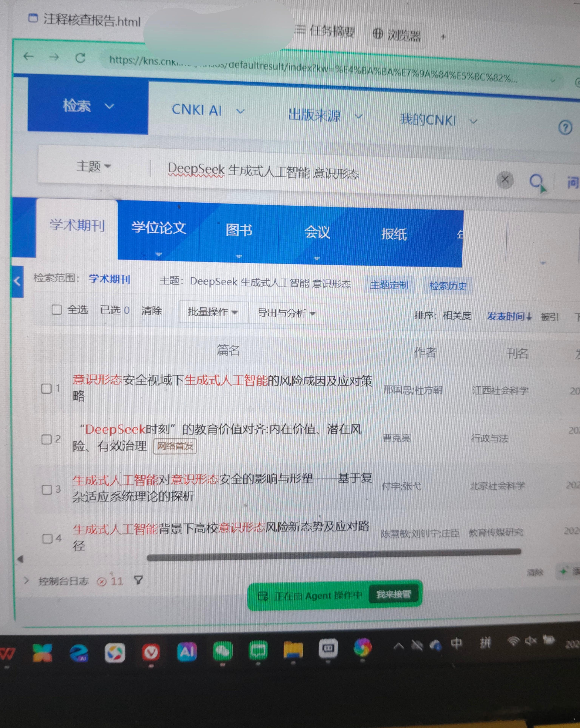Open the 检索历史 link

click(448, 286)
